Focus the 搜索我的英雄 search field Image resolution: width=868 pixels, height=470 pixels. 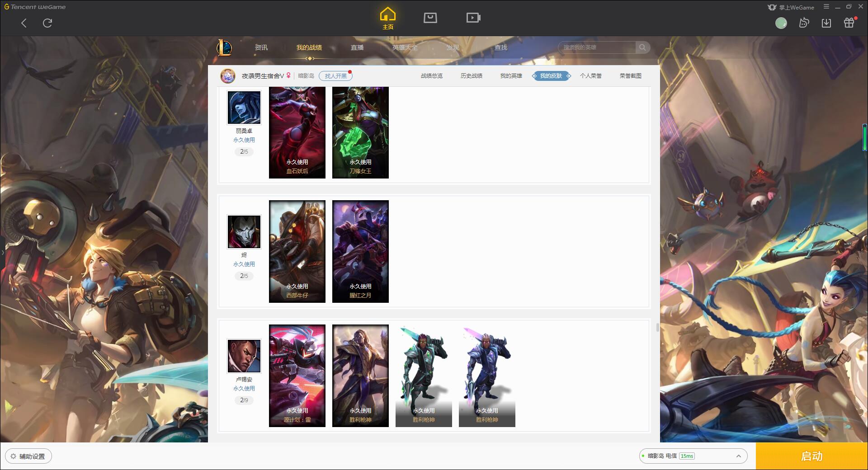597,47
